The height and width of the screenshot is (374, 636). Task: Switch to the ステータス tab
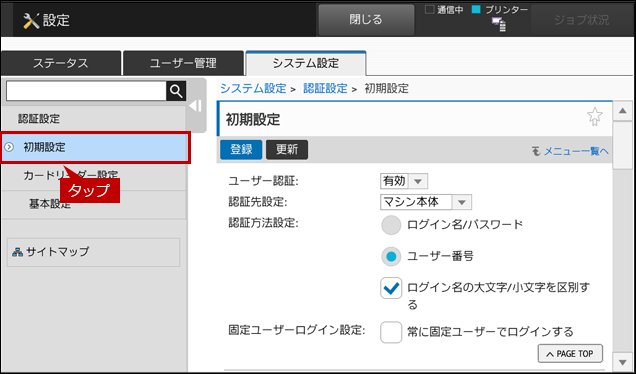click(61, 63)
